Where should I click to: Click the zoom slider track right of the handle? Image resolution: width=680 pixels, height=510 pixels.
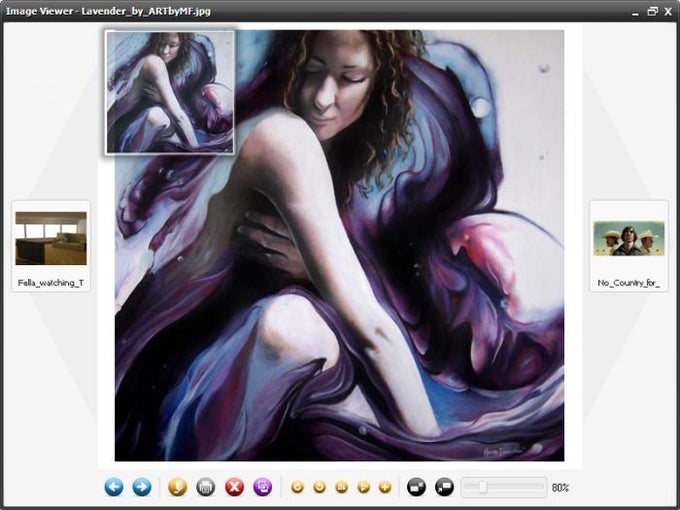pyautogui.click(x=515, y=487)
